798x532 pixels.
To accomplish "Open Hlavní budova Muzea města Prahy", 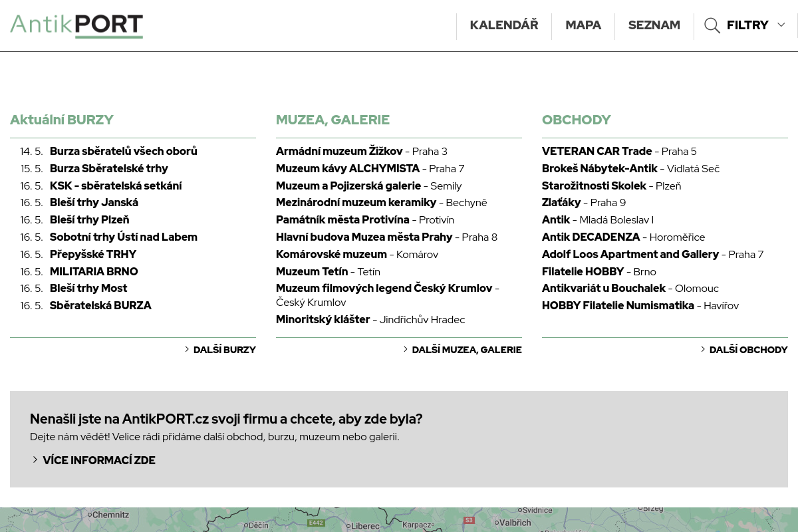I will [x=364, y=237].
